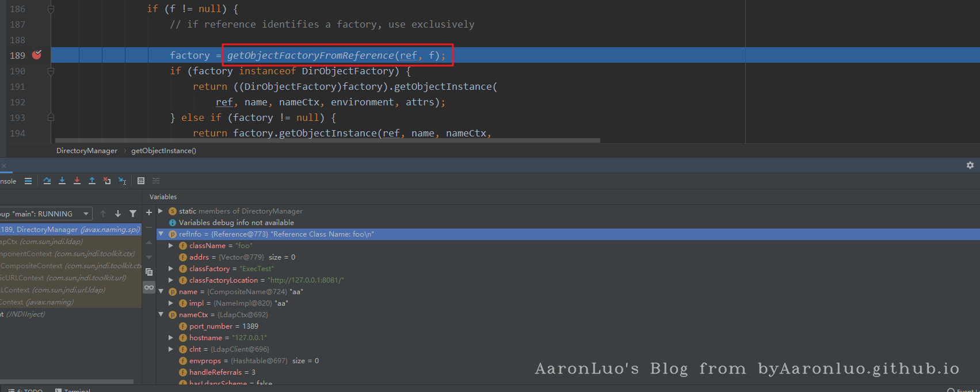Click the Step Out debugger icon

[92, 181]
